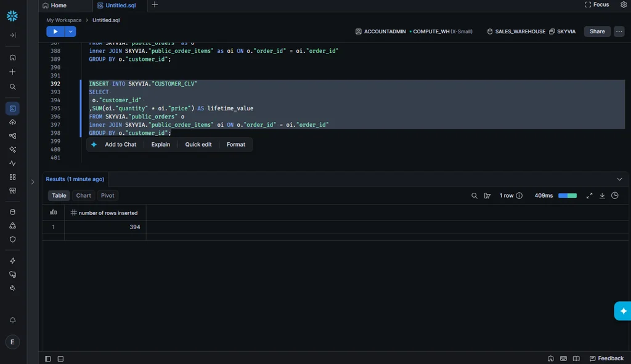
Task: Open the more options ellipsis menu
Action: [x=619, y=31]
